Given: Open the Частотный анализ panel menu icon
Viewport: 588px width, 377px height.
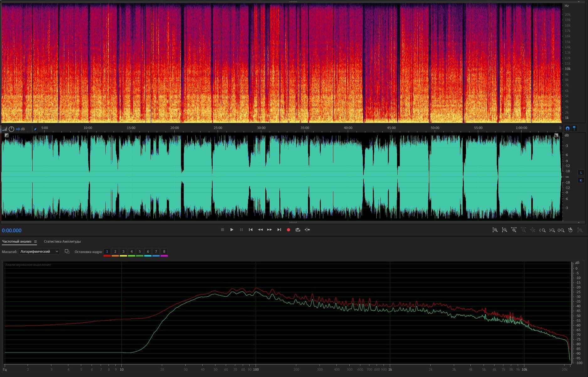Looking at the screenshot, I should coord(35,241).
